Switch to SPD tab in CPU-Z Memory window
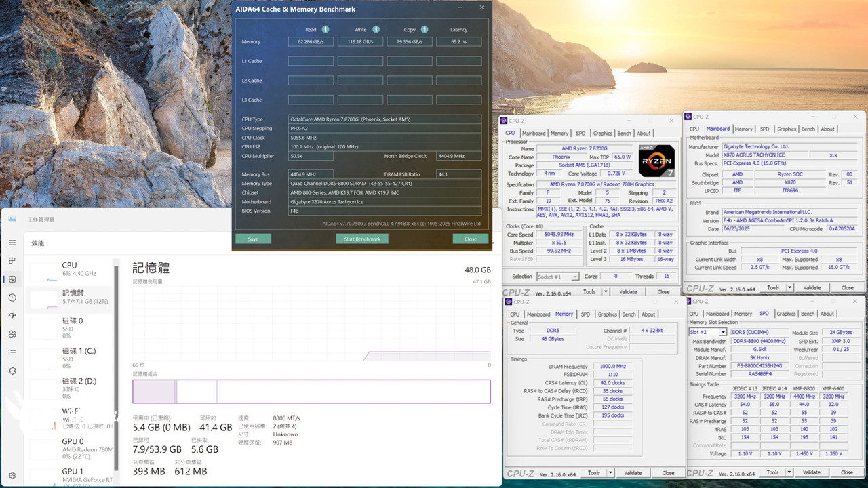 pos(585,314)
